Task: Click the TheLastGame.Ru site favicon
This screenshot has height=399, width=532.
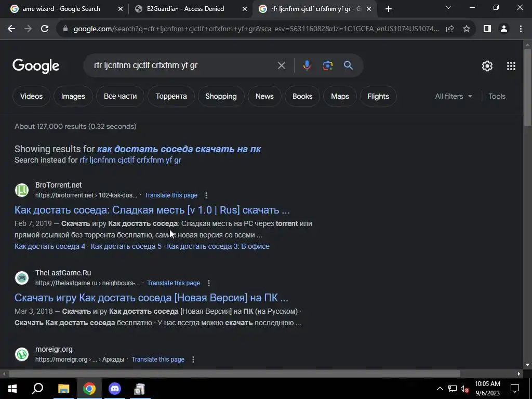Action: [22, 278]
